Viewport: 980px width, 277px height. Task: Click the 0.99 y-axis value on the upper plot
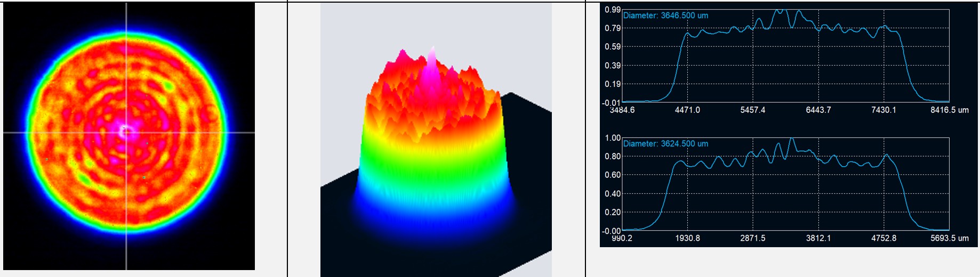(x=612, y=10)
